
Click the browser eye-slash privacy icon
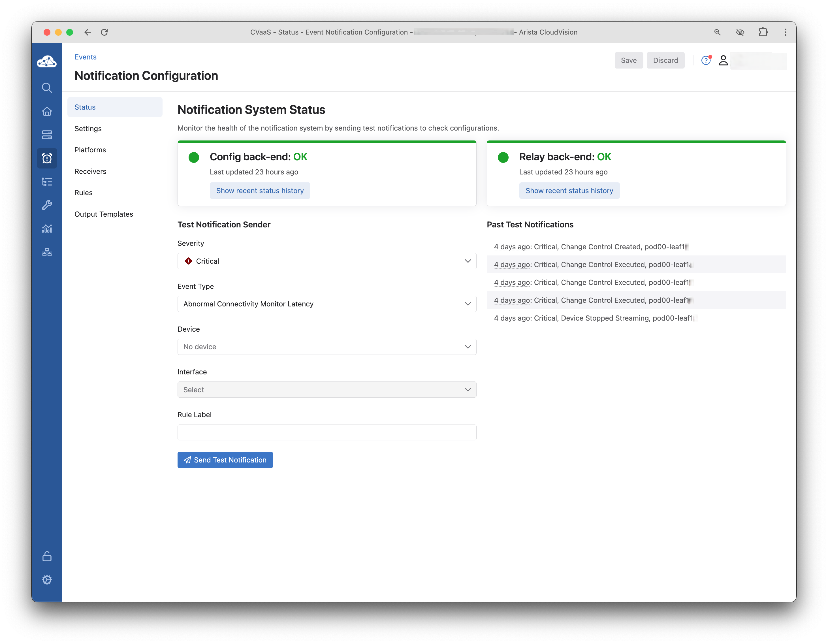(740, 32)
